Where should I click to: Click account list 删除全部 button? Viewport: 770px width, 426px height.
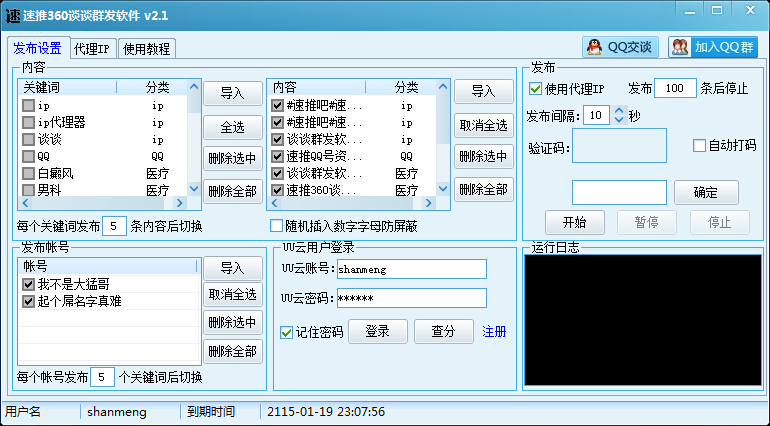point(233,351)
